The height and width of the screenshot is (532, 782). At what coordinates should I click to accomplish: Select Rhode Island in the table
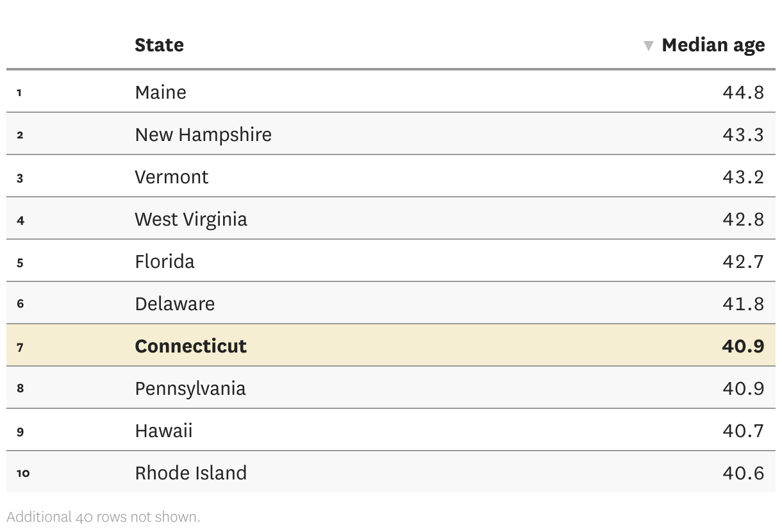(x=190, y=473)
